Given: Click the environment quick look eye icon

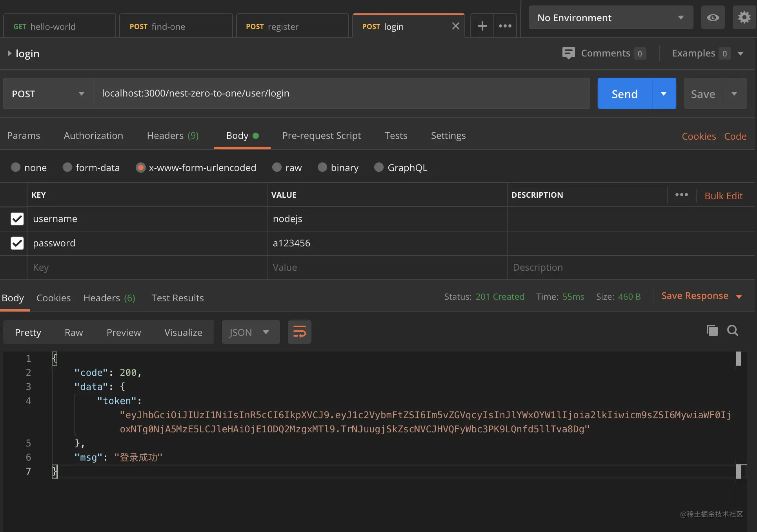Looking at the screenshot, I should tap(713, 18).
